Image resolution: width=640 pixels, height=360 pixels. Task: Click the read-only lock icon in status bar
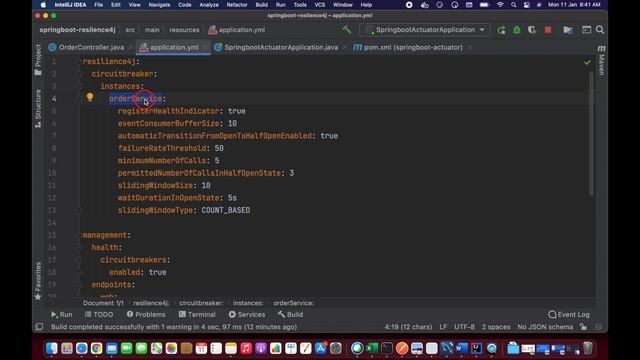tap(583, 327)
